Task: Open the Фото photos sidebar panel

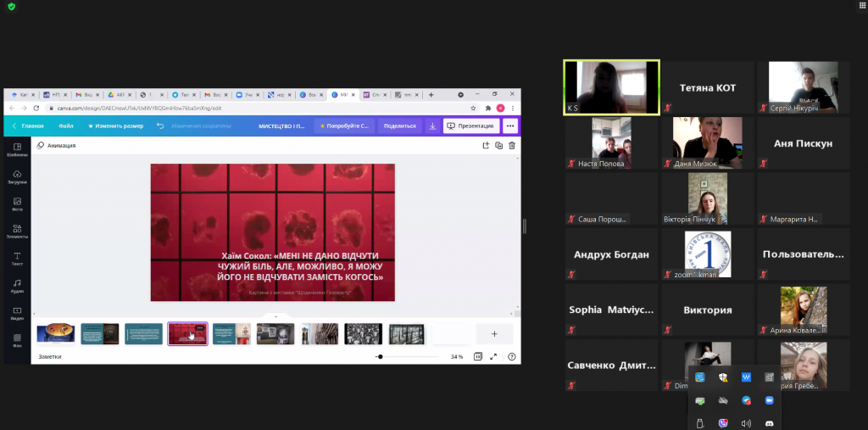Action: pos(17,204)
